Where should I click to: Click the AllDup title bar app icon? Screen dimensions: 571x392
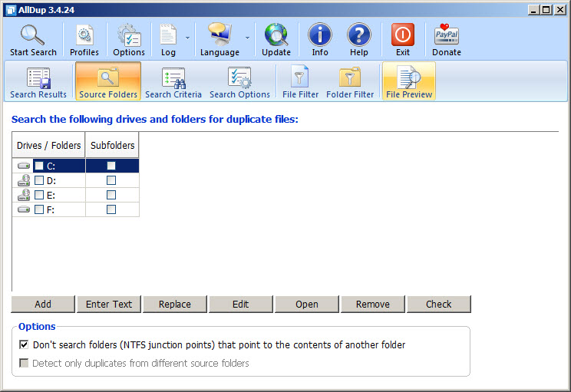(x=12, y=10)
